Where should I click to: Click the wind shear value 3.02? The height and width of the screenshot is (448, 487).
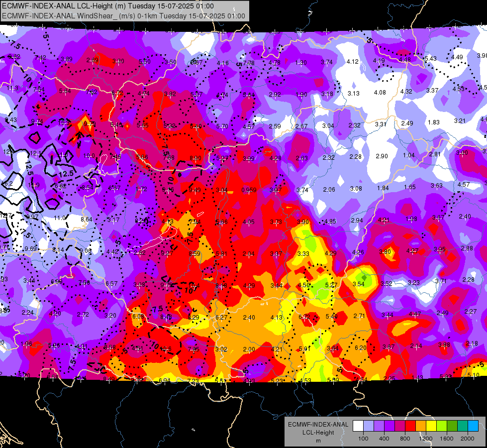(x=221, y=349)
